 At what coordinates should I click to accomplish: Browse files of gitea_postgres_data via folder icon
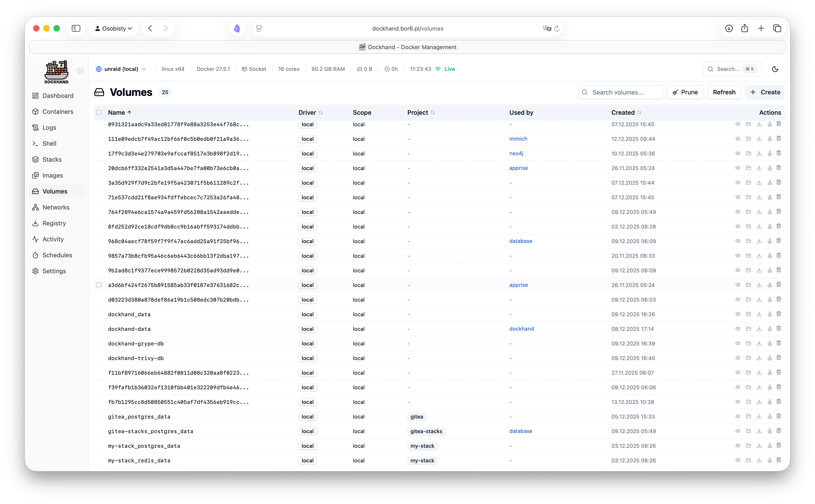point(748,416)
